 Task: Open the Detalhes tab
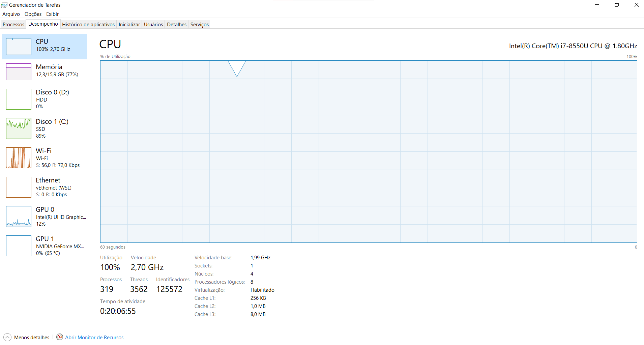click(177, 25)
